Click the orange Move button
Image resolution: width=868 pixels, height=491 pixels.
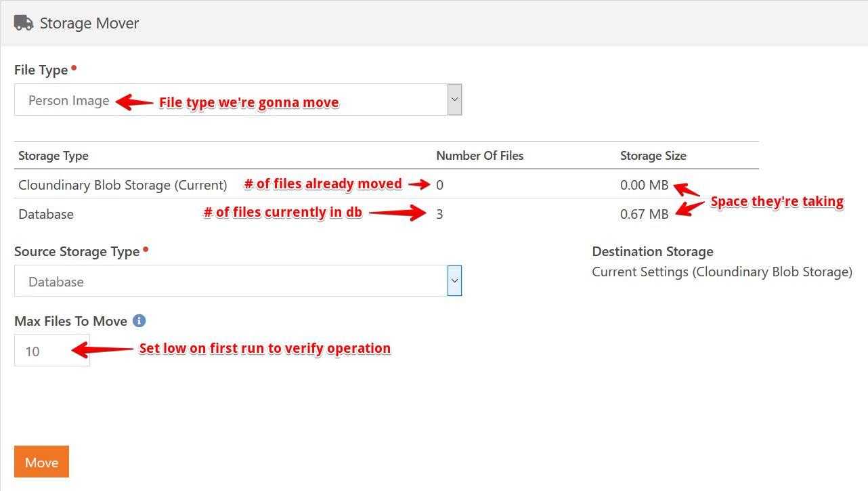[x=41, y=462]
